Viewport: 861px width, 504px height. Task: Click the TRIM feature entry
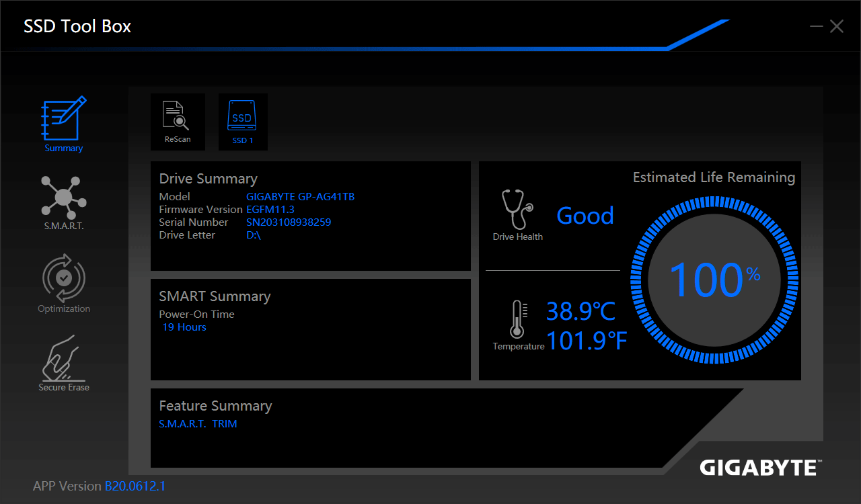[225, 424]
